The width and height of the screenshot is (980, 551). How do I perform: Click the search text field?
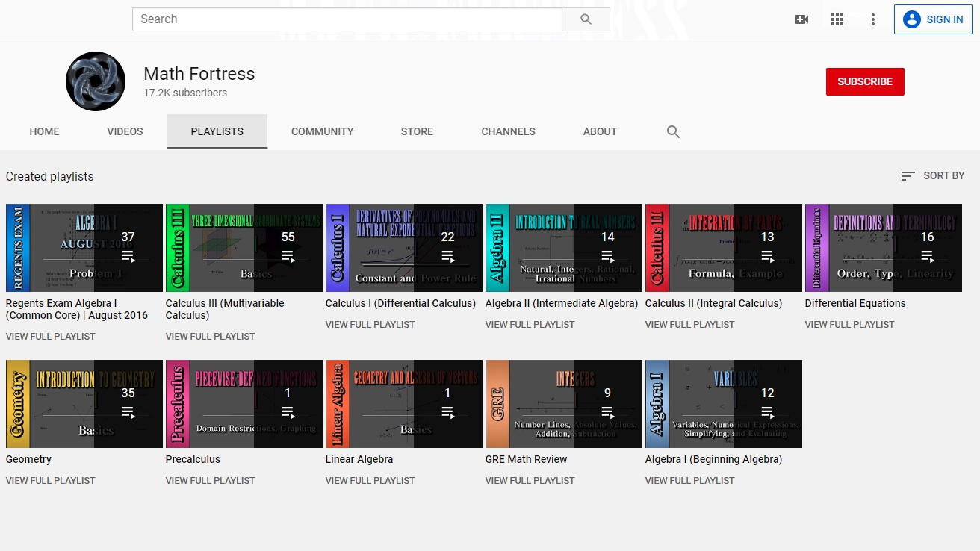pos(347,19)
